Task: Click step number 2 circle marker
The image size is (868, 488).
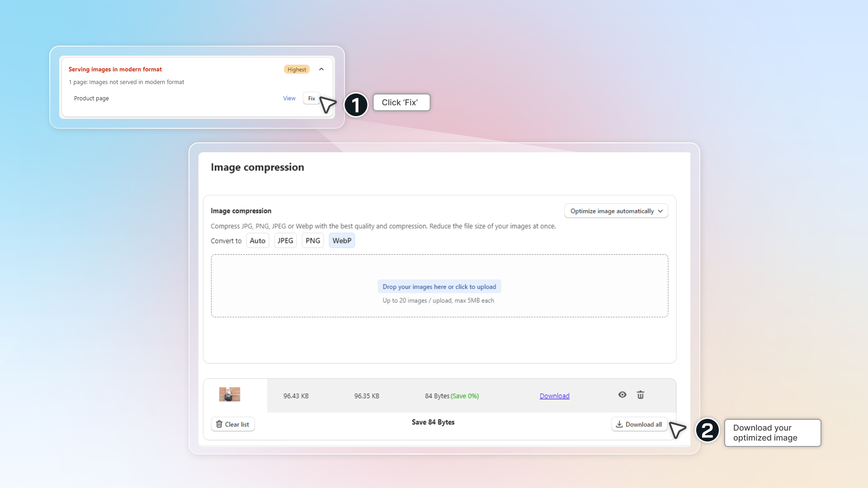Action: click(x=708, y=430)
